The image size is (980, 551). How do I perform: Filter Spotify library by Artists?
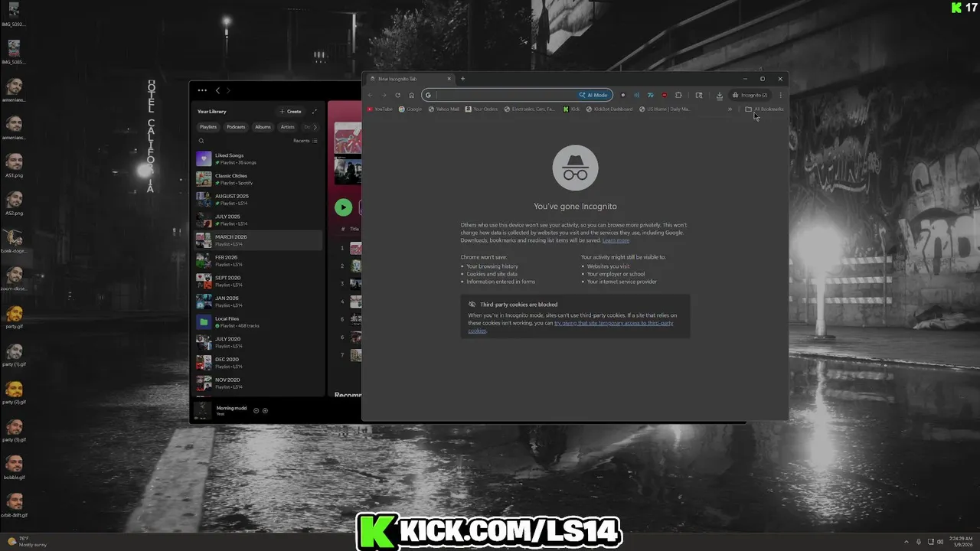coord(287,127)
